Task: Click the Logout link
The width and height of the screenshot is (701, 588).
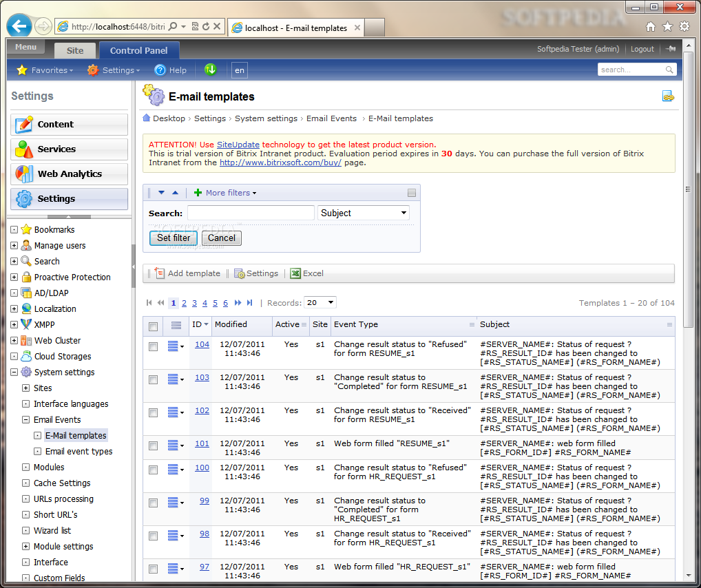Action: tap(642, 49)
